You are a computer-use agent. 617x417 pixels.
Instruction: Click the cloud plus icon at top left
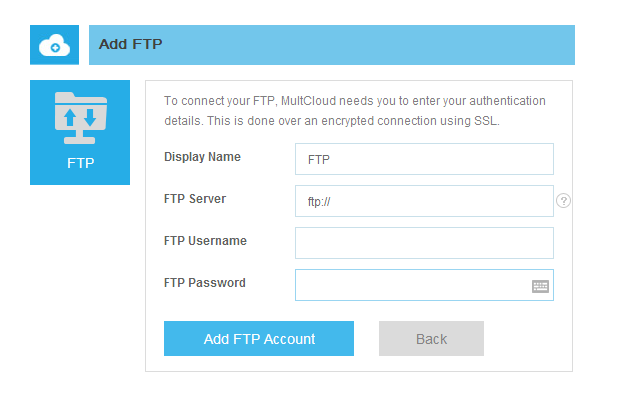pos(54,45)
